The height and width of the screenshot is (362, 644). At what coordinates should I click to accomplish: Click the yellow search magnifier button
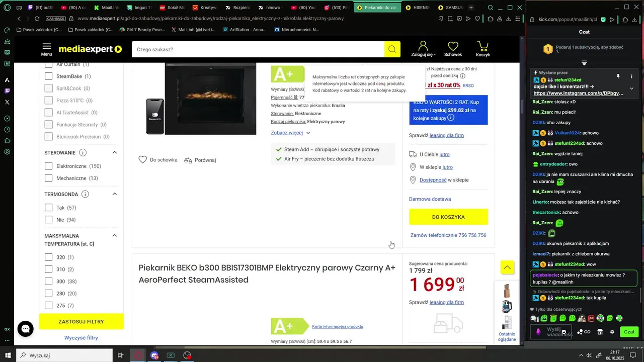pos(392,49)
